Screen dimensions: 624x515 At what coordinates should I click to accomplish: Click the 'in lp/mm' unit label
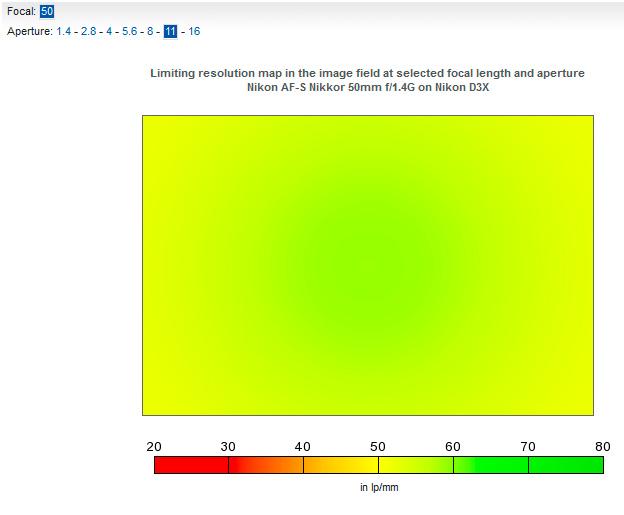[379, 487]
